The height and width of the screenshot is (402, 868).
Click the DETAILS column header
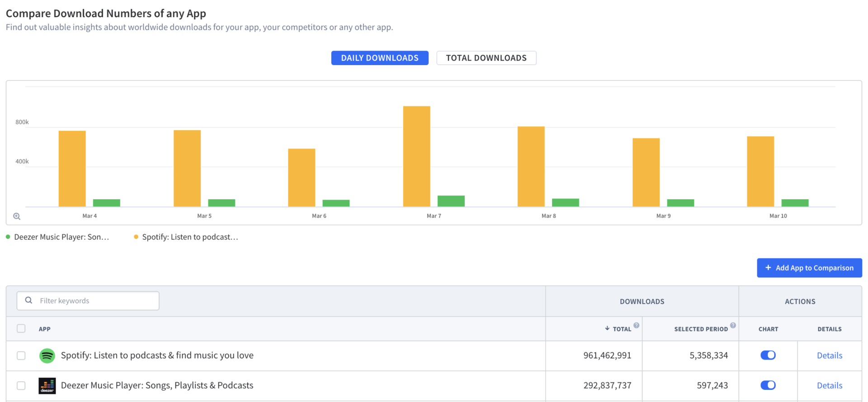click(x=830, y=329)
